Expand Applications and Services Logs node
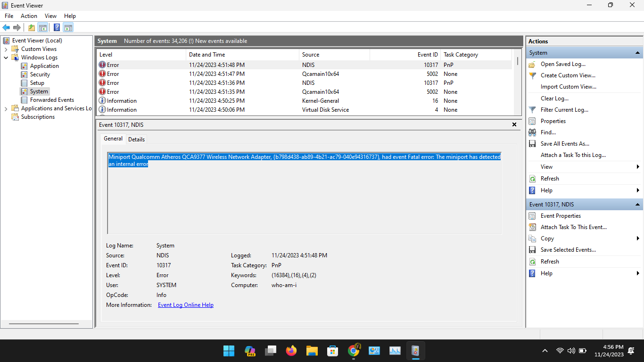The image size is (644, 362). [6, 108]
